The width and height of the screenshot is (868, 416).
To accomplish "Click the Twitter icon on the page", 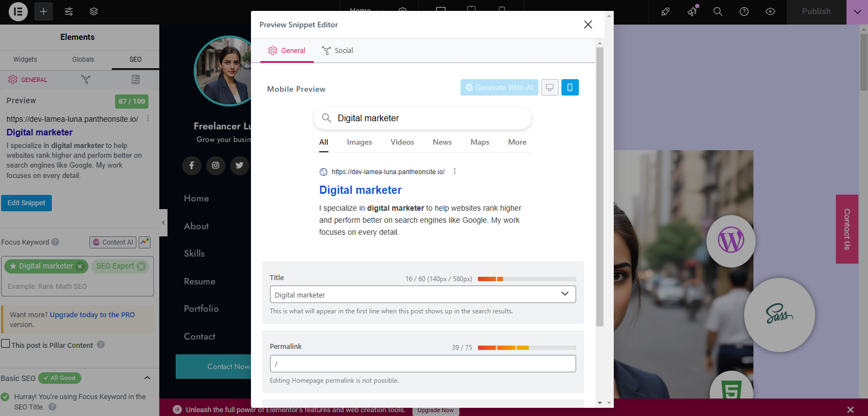I will click(x=240, y=165).
